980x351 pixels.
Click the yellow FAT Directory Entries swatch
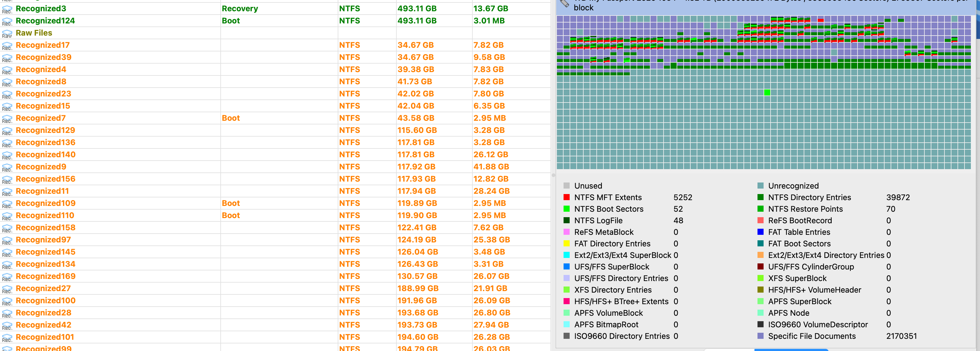[x=567, y=243]
